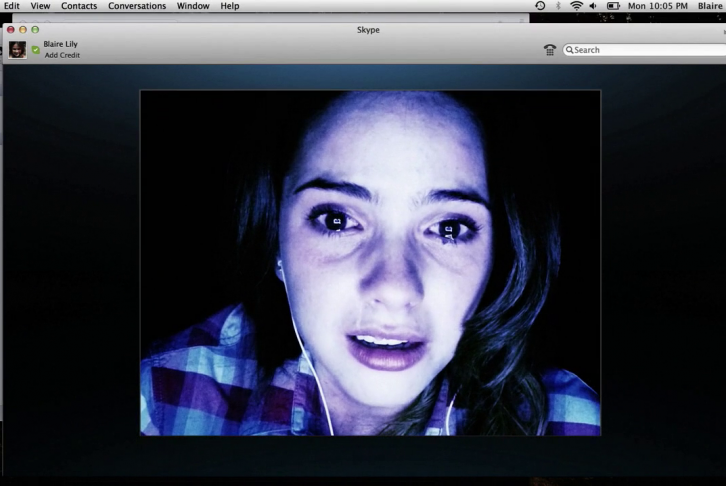The height and width of the screenshot is (486, 726).
Task: Click the magnifier icon in Search
Action: tap(570, 50)
